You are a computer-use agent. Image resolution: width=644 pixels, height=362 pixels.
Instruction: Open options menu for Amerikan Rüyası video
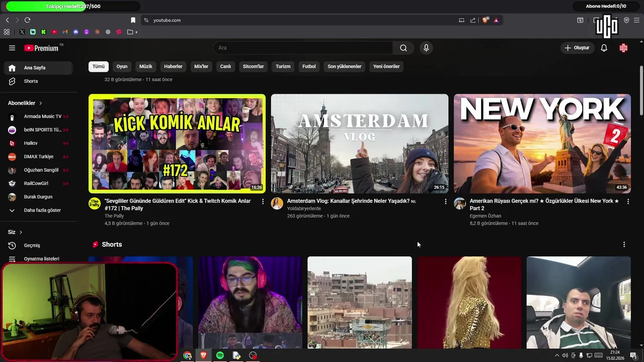pyautogui.click(x=628, y=201)
